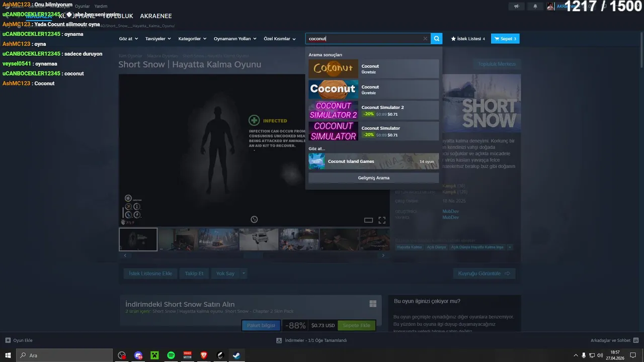The width and height of the screenshot is (644, 362).
Task: Click the Steam icon in the taskbar
Action: click(236, 355)
